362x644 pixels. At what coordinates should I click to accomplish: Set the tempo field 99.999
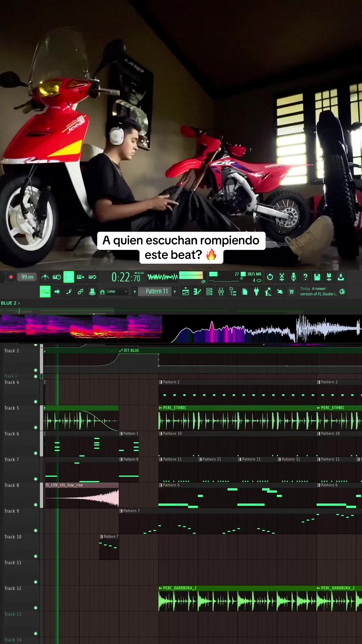click(x=27, y=277)
